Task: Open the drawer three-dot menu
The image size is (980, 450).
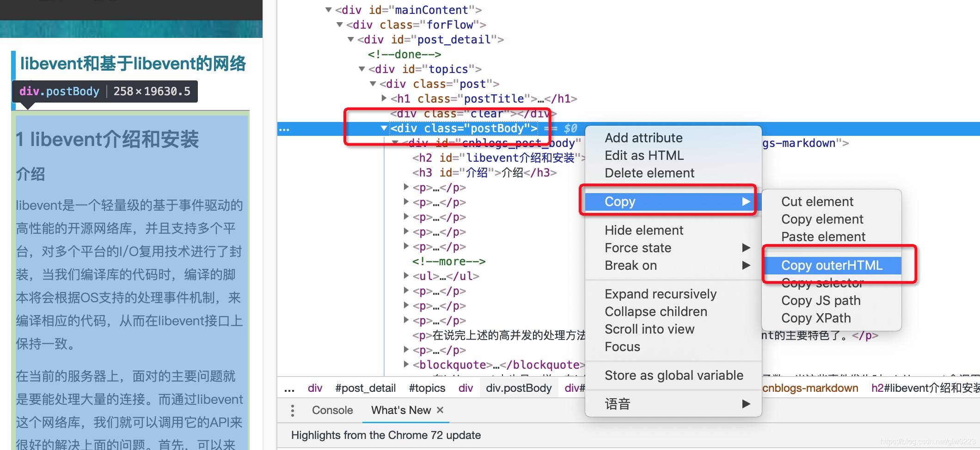Action: click(292, 410)
